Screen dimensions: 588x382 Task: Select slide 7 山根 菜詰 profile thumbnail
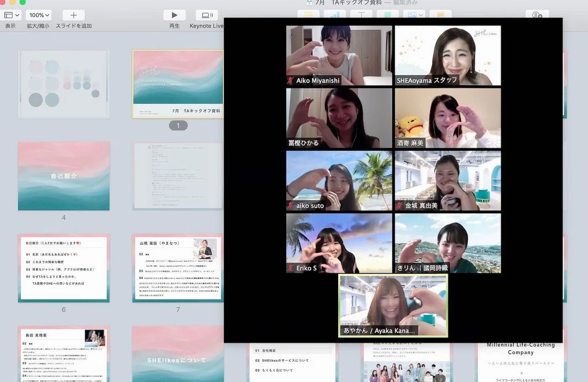click(x=178, y=268)
